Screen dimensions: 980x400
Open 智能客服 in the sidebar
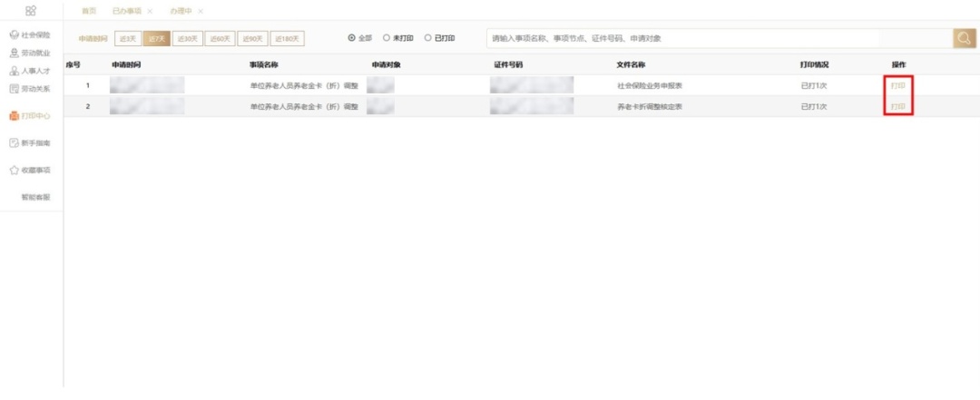(x=36, y=198)
